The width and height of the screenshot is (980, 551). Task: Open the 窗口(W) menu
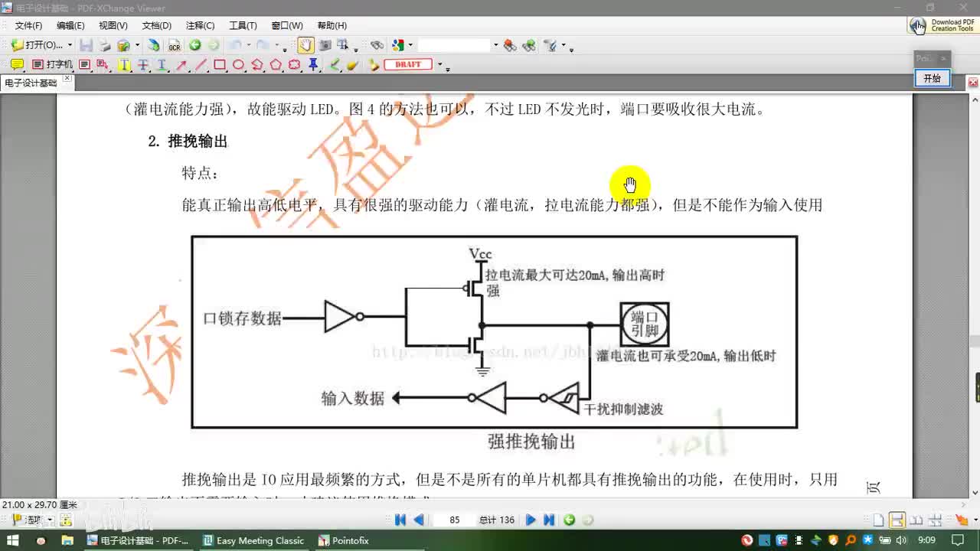click(287, 25)
